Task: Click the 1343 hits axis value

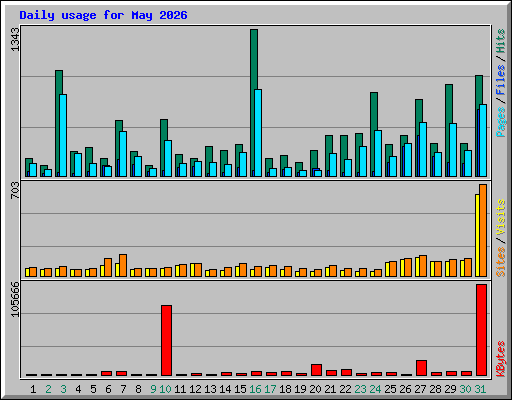Action: click(x=15, y=40)
